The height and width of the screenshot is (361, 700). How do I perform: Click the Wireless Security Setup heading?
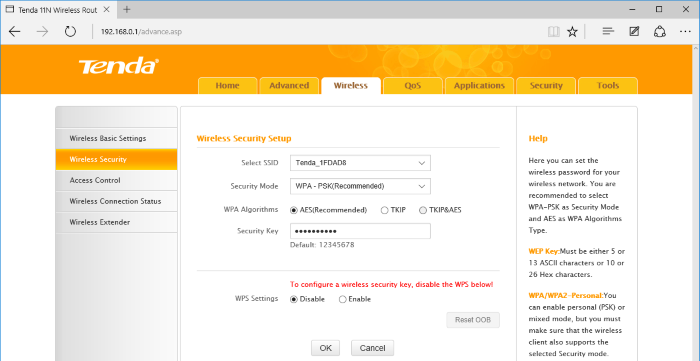tap(244, 138)
